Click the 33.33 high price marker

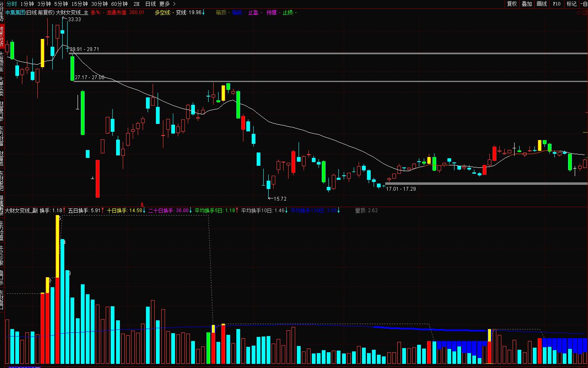pyautogui.click(x=75, y=19)
